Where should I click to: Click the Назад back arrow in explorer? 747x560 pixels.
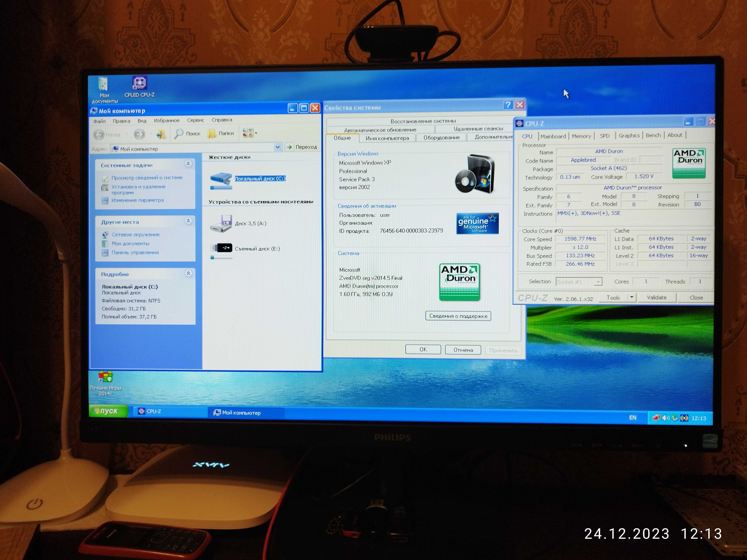[x=107, y=134]
